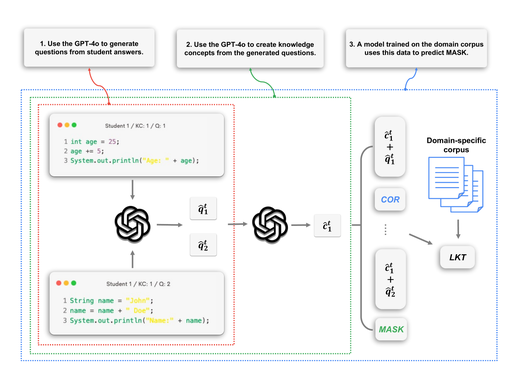Image resolution: width=520 pixels, height=390 pixels.
Task: Click the OpenAI logo feeding the q̂ question boxes
Action: click(132, 224)
